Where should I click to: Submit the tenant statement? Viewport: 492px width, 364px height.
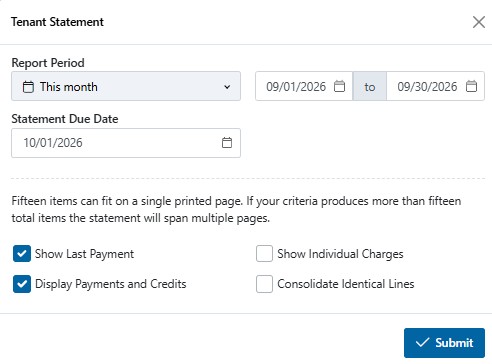point(444,343)
